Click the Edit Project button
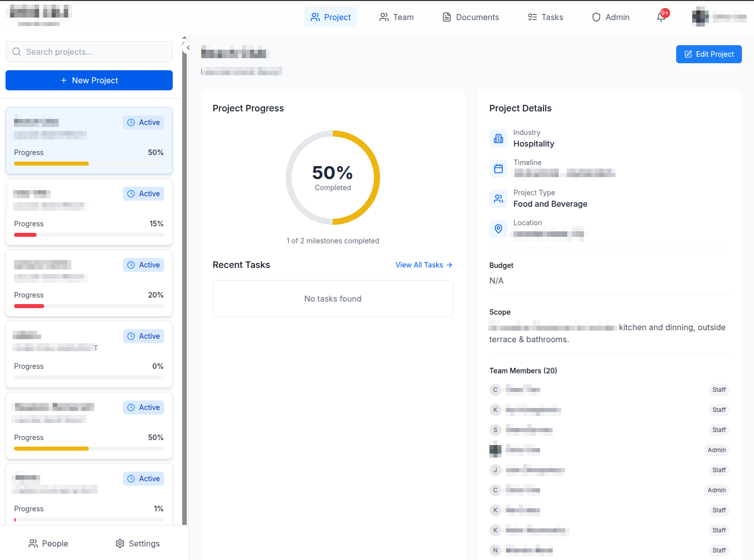Screen dimensions: 754x560 (708, 54)
